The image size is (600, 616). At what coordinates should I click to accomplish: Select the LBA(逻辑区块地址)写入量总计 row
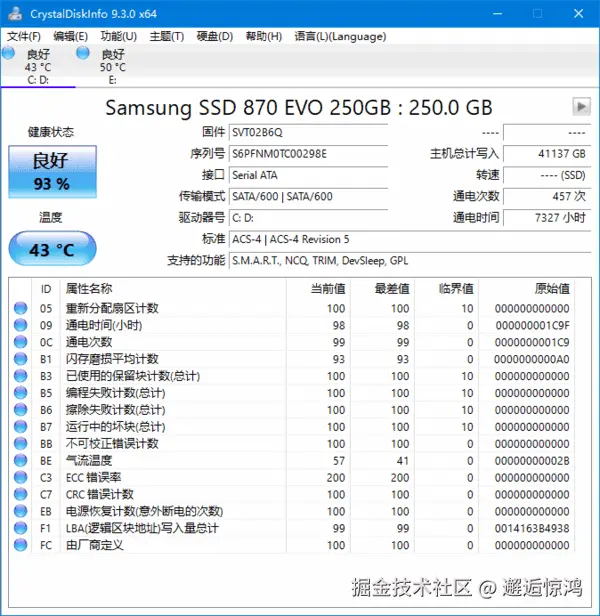[293, 528]
